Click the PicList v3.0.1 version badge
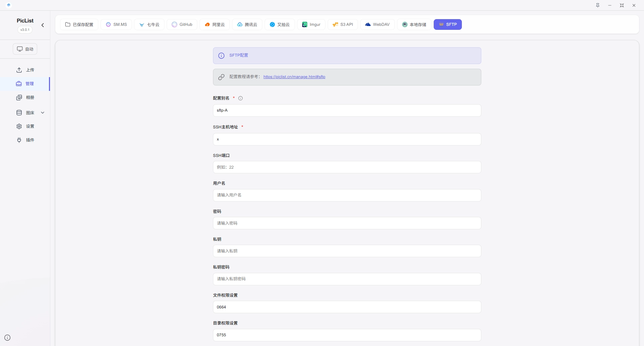Screen dimensions: 644x346 pyautogui.click(x=25, y=30)
